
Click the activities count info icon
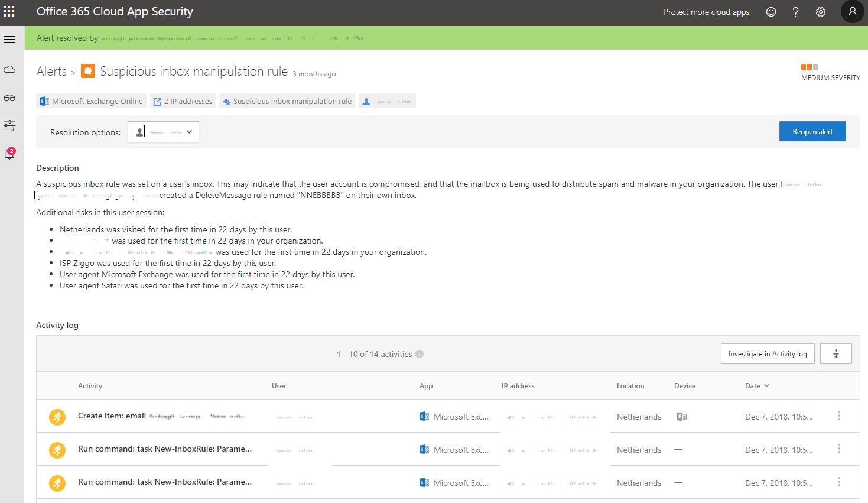pyautogui.click(x=420, y=354)
